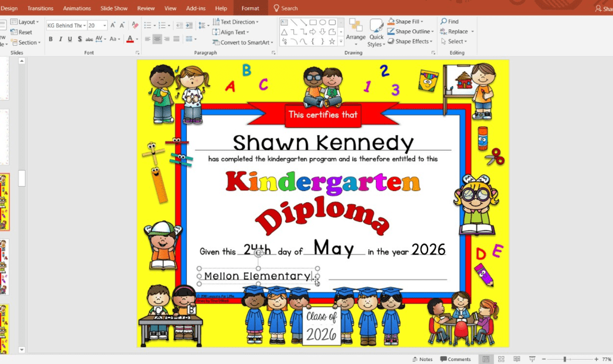The height and width of the screenshot is (364, 613).
Task: Open the Align Text dropdown
Action: (x=230, y=32)
